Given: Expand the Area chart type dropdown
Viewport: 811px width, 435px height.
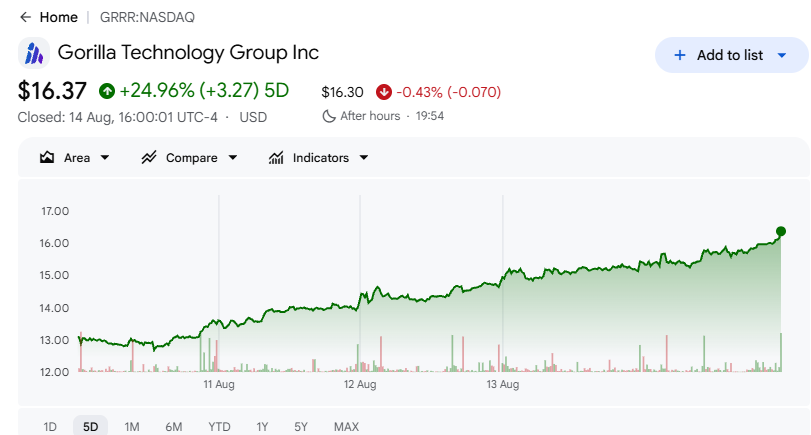Looking at the screenshot, I should point(105,158).
